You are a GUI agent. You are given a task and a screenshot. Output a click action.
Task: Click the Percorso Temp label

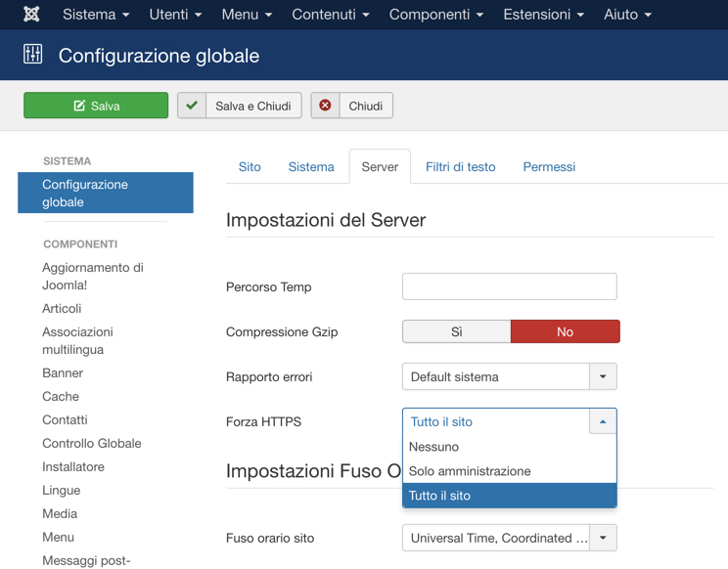[269, 287]
